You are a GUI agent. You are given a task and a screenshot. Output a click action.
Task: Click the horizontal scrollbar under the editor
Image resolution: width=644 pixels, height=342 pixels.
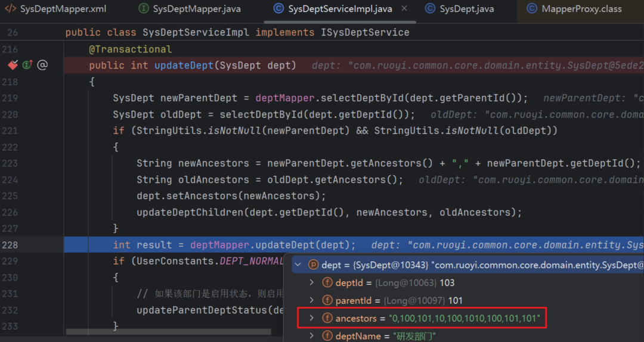pyautogui.click(x=168, y=331)
